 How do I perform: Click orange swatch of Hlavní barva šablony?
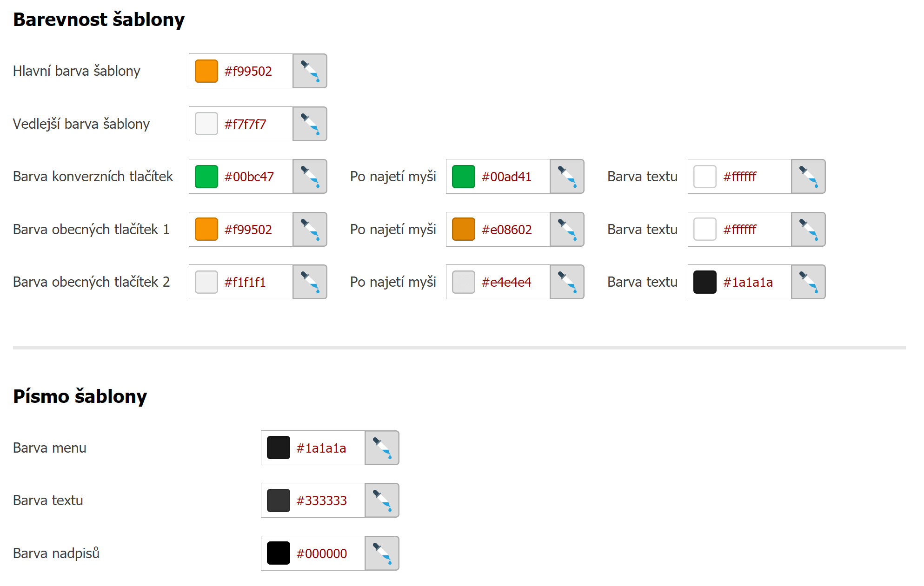(206, 71)
